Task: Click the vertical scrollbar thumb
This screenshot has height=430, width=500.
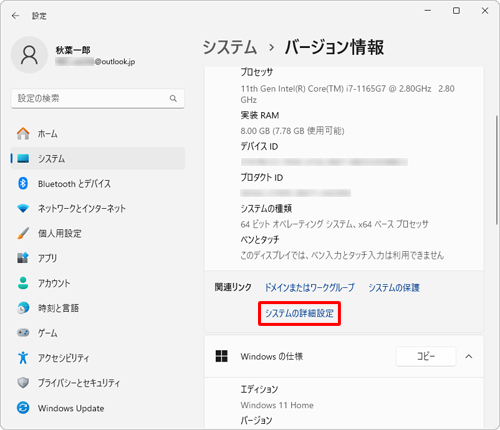Action: click(497, 170)
